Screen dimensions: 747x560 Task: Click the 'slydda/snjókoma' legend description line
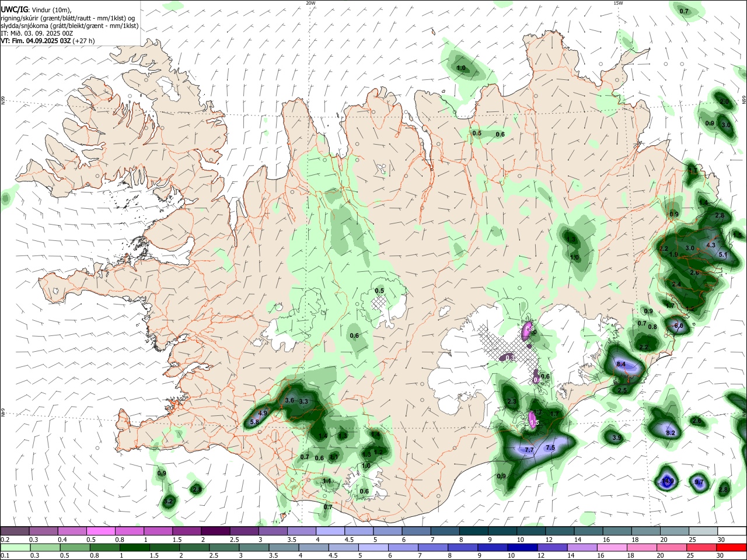pos(69,26)
